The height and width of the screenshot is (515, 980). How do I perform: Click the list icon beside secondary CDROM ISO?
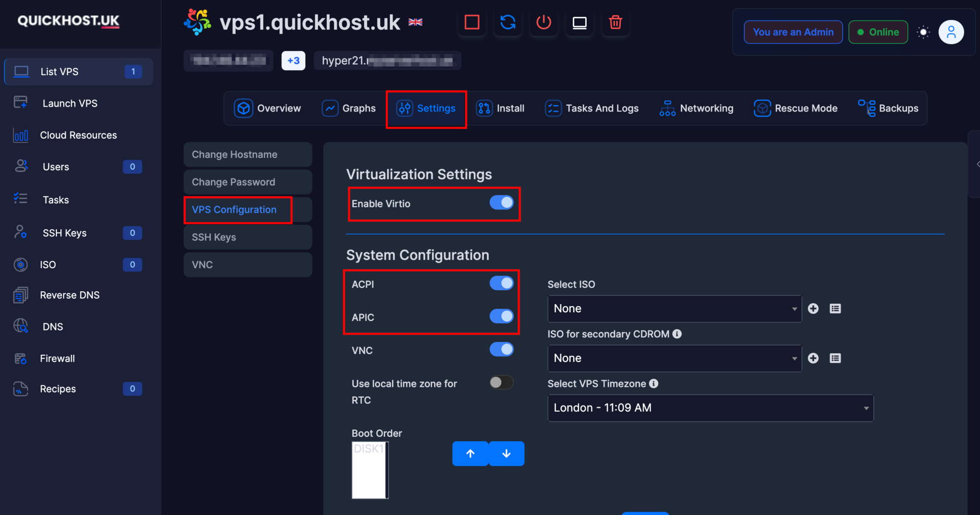pos(835,358)
